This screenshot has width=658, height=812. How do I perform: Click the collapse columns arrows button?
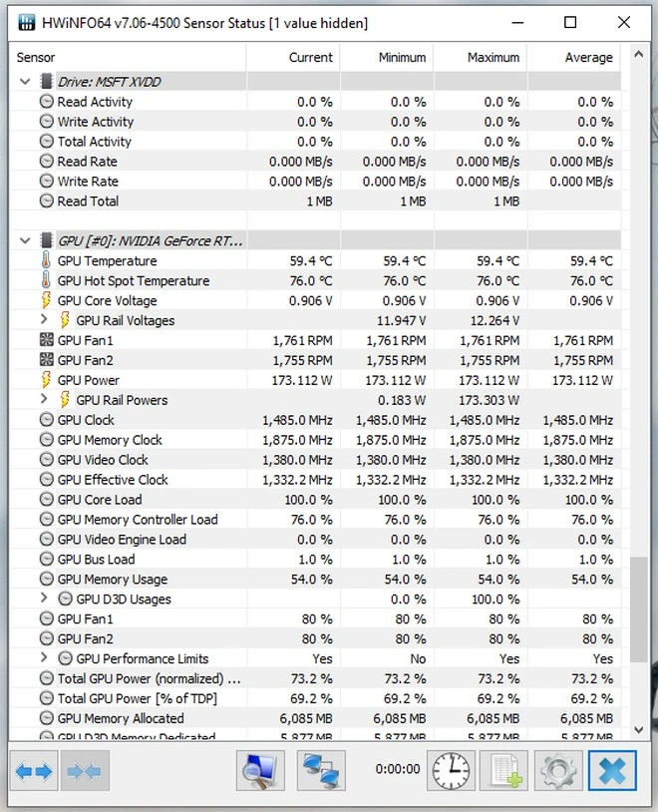click(83, 771)
